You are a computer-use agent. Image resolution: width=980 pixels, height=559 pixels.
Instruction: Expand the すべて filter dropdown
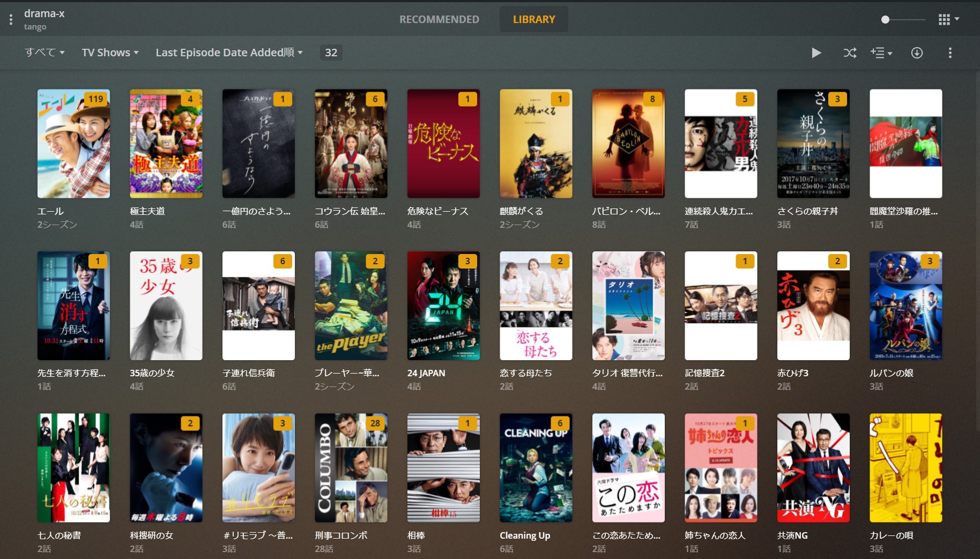pyautogui.click(x=44, y=53)
